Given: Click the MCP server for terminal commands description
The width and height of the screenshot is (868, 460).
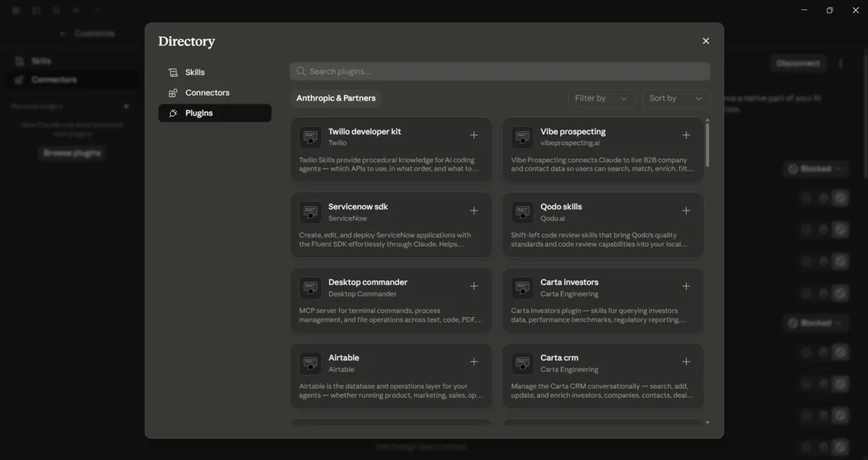Looking at the screenshot, I should (391, 315).
